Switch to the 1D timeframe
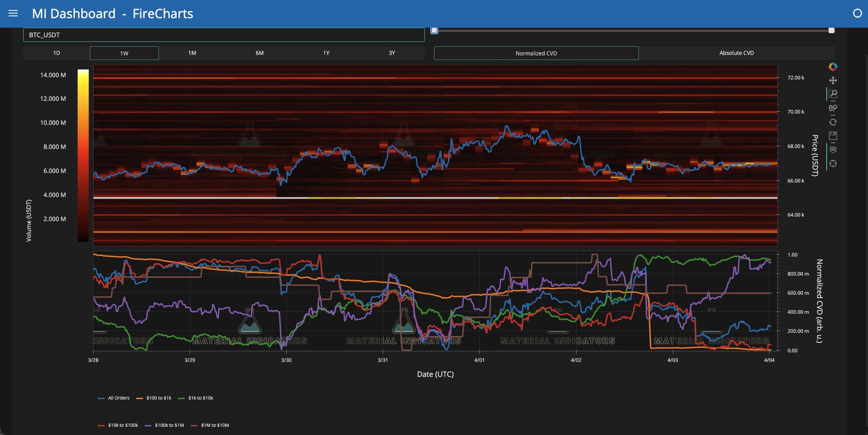 click(x=56, y=53)
